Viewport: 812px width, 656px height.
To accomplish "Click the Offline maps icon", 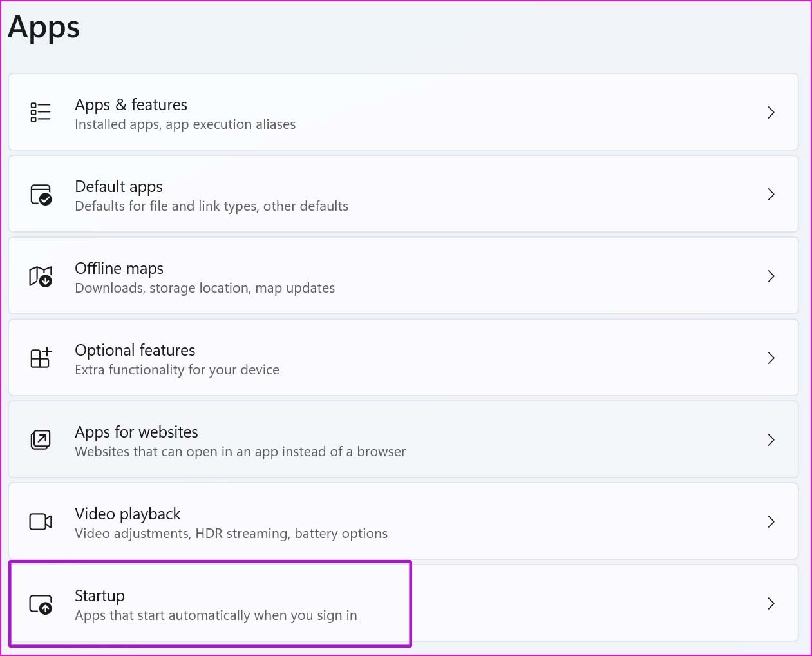I will coord(41,276).
